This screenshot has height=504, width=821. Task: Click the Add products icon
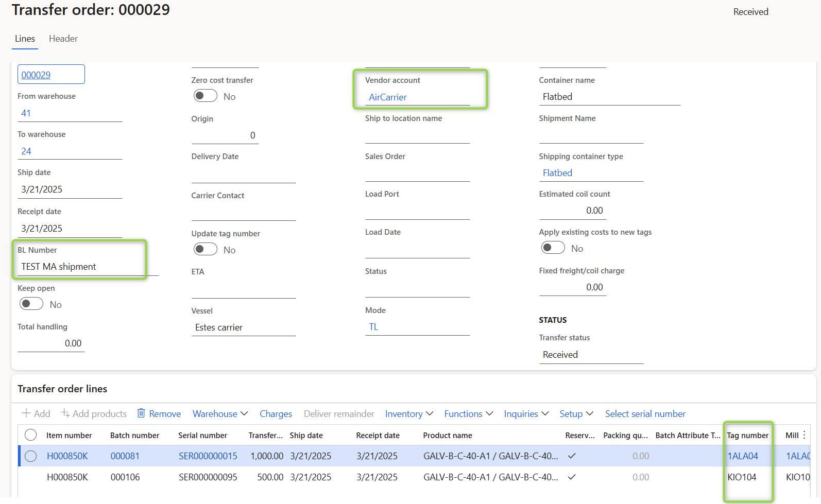click(x=65, y=413)
